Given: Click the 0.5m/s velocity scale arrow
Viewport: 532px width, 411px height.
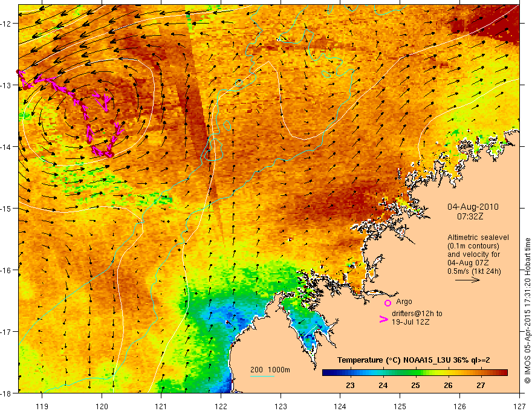Looking at the screenshot, I should [467, 280].
